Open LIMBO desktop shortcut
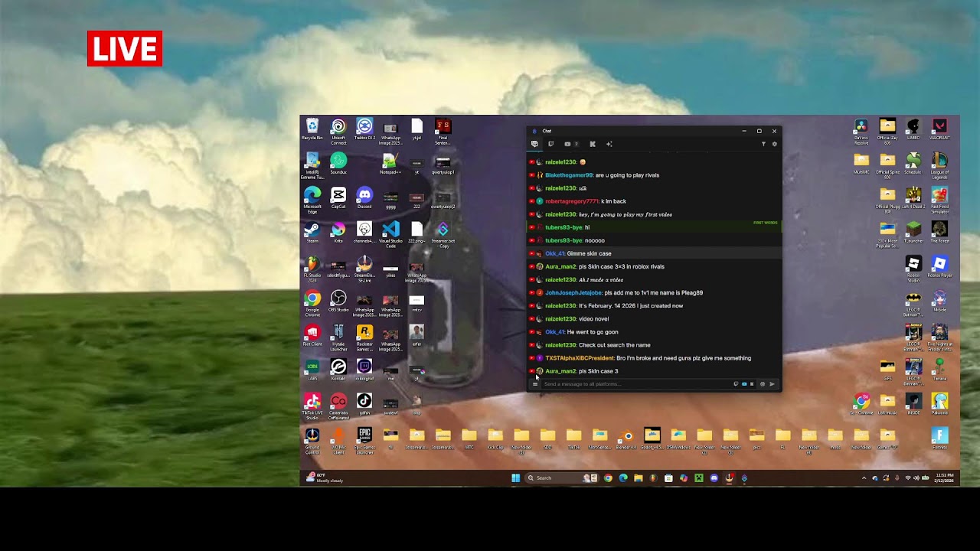The width and height of the screenshot is (980, 551). (913, 129)
